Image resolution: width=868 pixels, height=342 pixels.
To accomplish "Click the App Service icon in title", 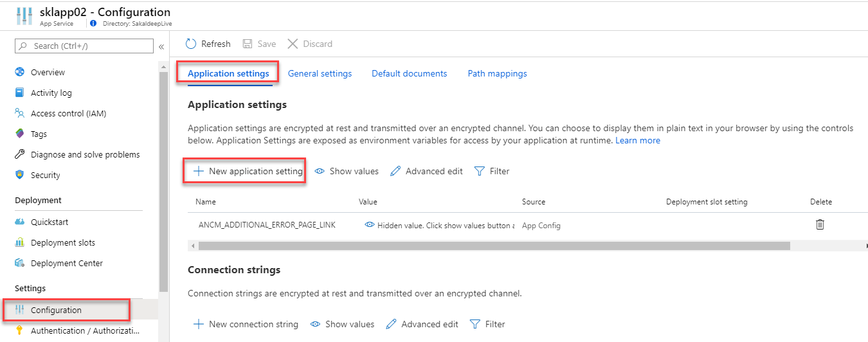I will coord(24,17).
